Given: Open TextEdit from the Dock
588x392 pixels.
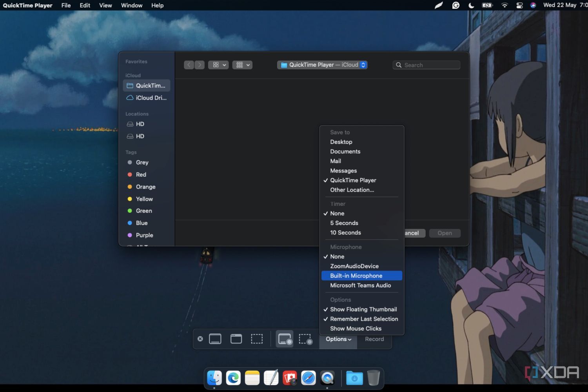Looking at the screenshot, I should (271, 378).
